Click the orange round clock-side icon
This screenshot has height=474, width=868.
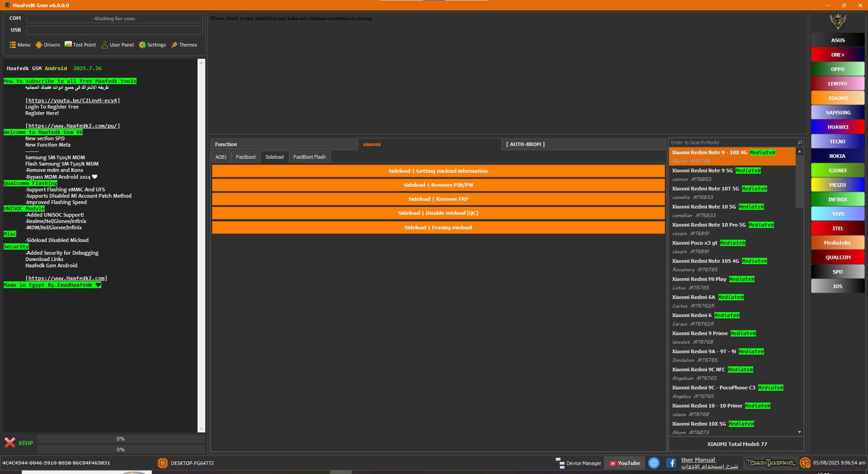(805, 463)
